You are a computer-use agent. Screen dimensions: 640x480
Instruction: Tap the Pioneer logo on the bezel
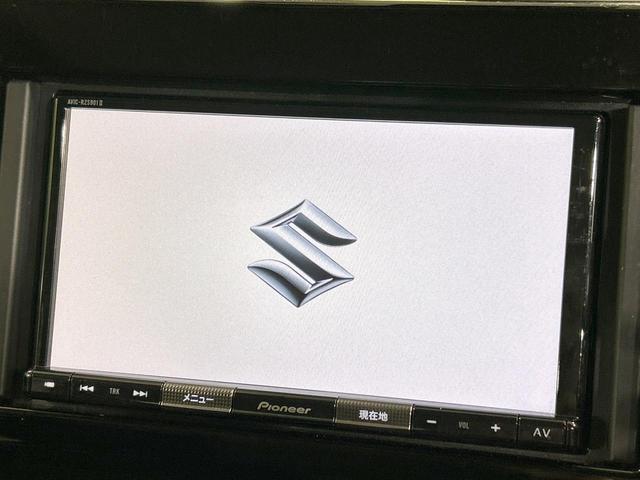coord(284,407)
